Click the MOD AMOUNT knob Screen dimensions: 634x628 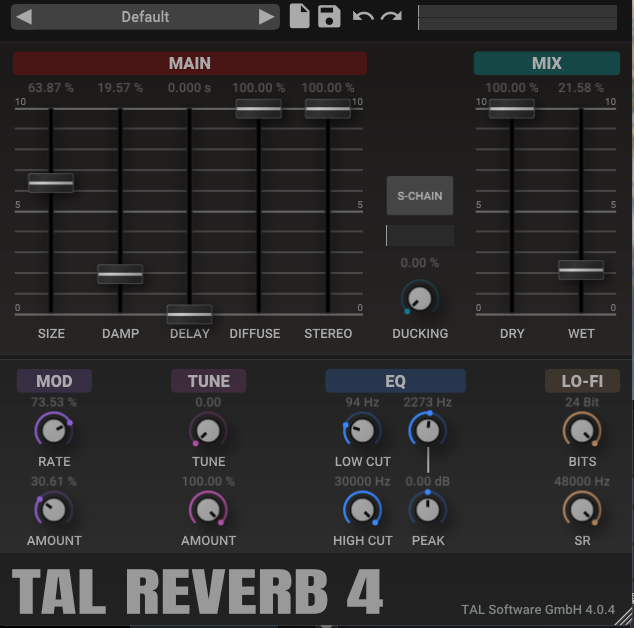coord(54,510)
